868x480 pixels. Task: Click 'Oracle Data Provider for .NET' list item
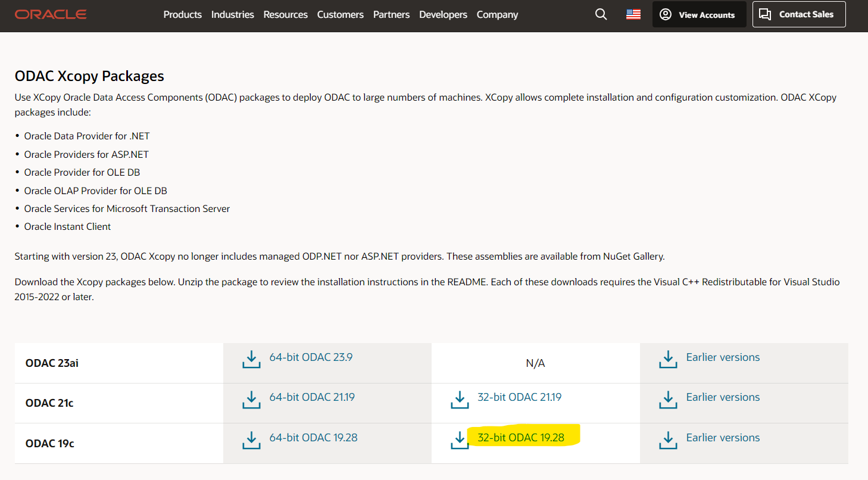point(87,136)
